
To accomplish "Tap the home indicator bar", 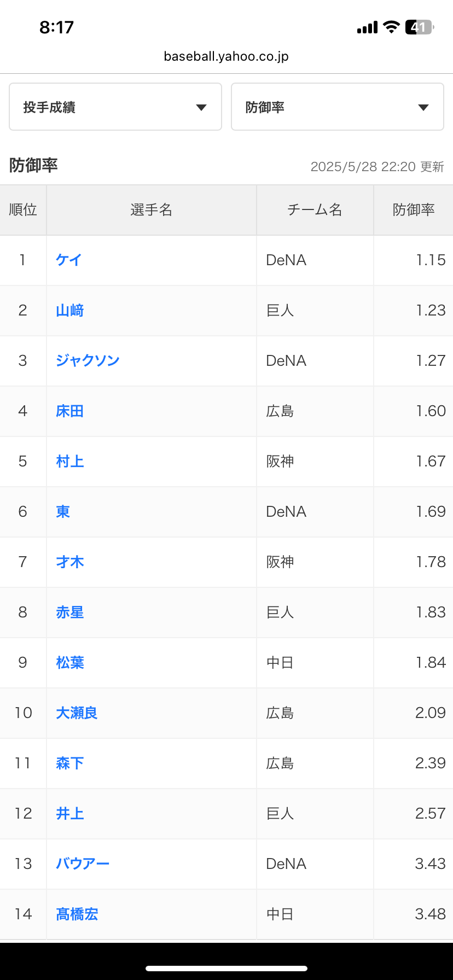I will pos(226,968).
